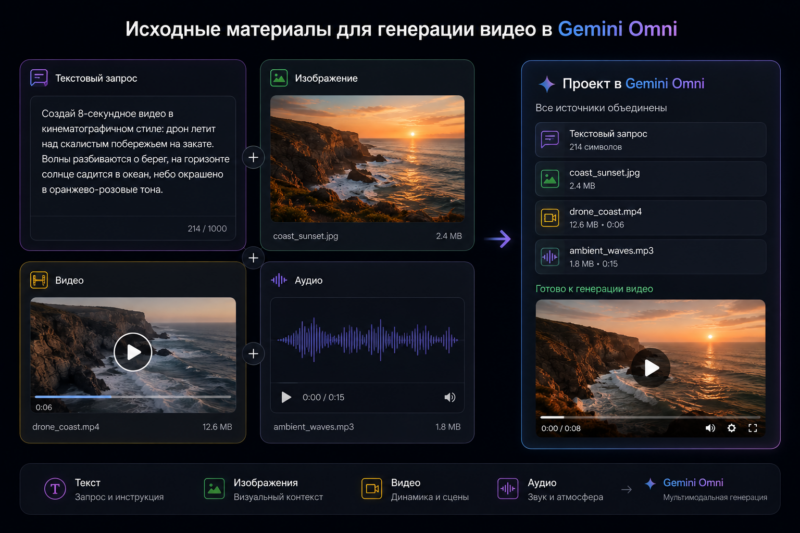This screenshot has width=800, height=533.
Task: Click the sparkle icon beside Проект в Gemini Omni
Action: 546,84
